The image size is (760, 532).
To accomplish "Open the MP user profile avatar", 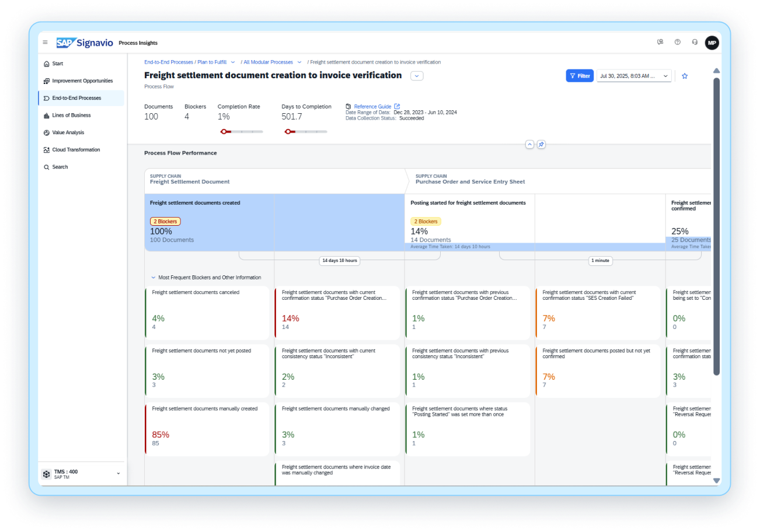I will [x=712, y=43].
